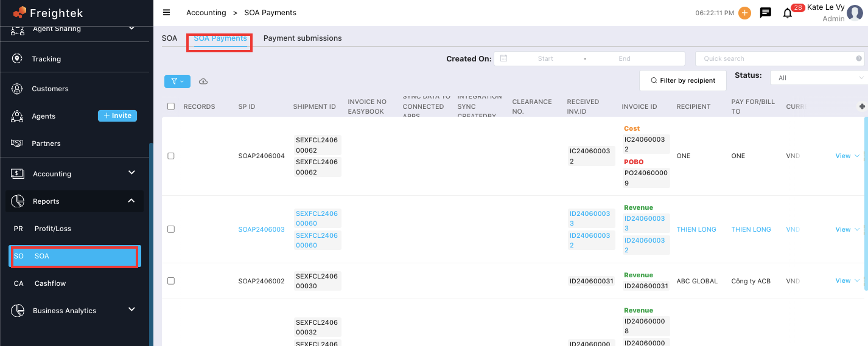Click the add column plus icon

click(862, 106)
